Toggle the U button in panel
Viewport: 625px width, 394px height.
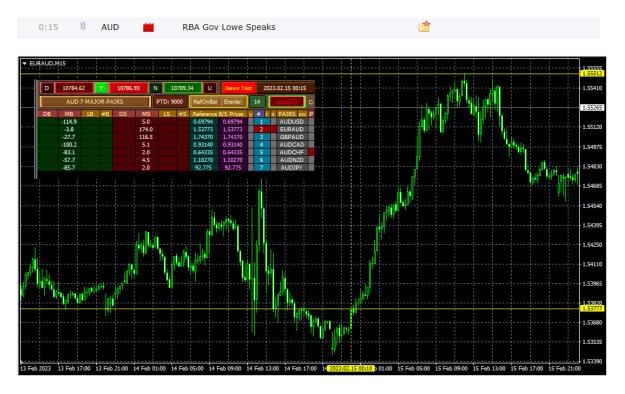(x=210, y=88)
